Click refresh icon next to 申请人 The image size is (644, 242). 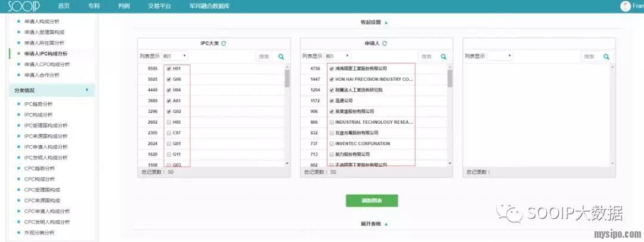click(385, 44)
